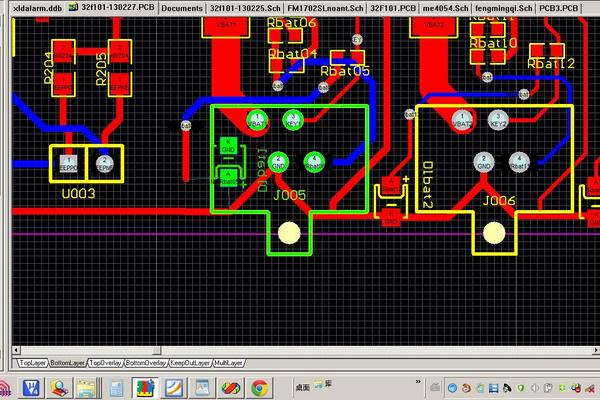This screenshot has width=600, height=400.
Task: Click the J006 designator text
Action: 499,200
